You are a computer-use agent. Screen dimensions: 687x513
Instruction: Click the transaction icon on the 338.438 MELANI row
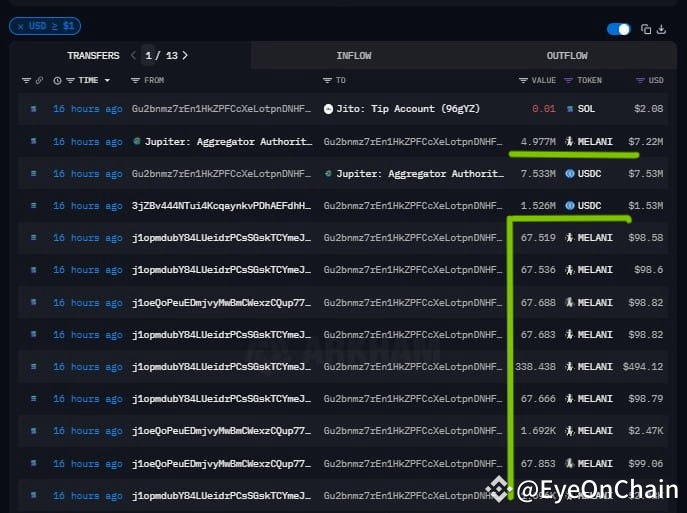[34, 366]
